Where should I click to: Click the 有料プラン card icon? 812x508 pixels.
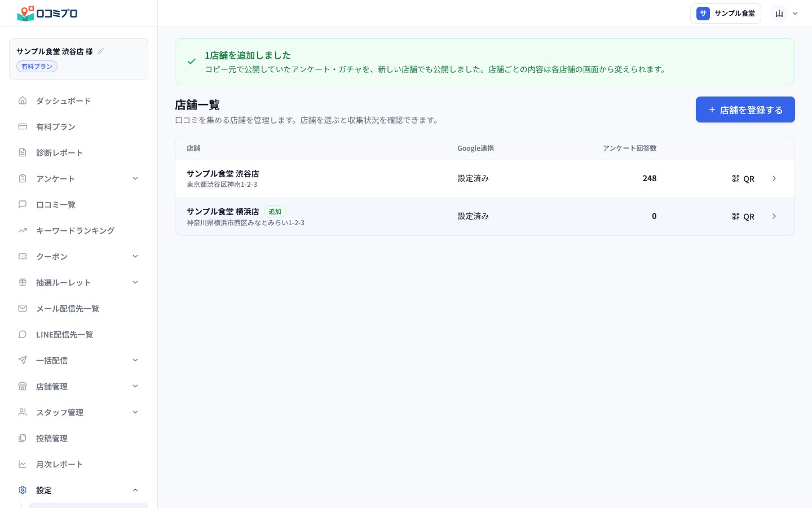[x=23, y=126]
